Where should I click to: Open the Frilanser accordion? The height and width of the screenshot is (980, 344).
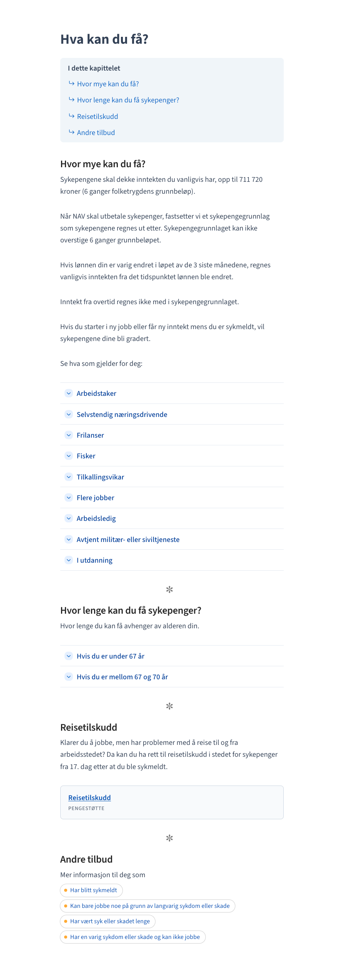tap(90, 435)
